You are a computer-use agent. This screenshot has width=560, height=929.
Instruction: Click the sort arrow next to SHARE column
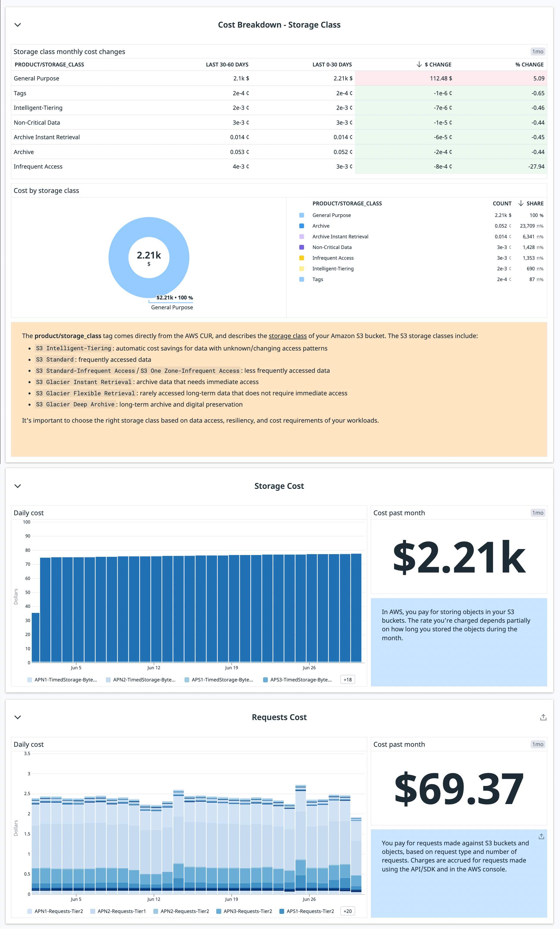tap(521, 203)
